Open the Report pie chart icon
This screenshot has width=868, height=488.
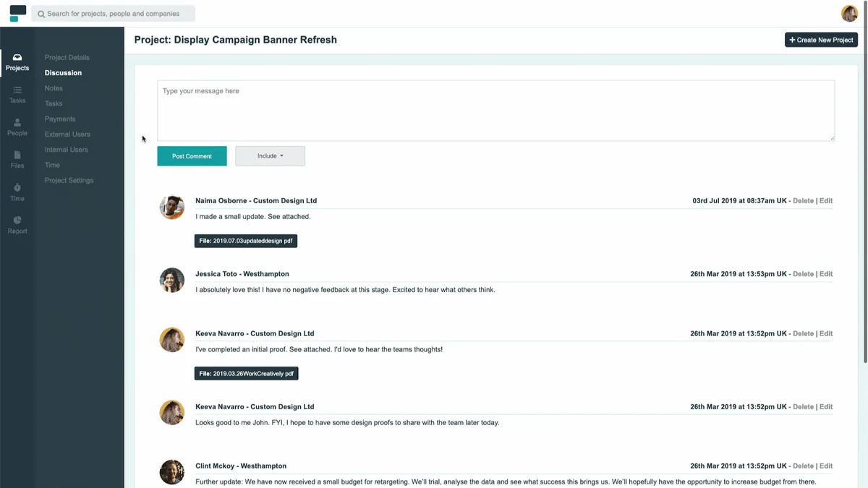pos(17,221)
